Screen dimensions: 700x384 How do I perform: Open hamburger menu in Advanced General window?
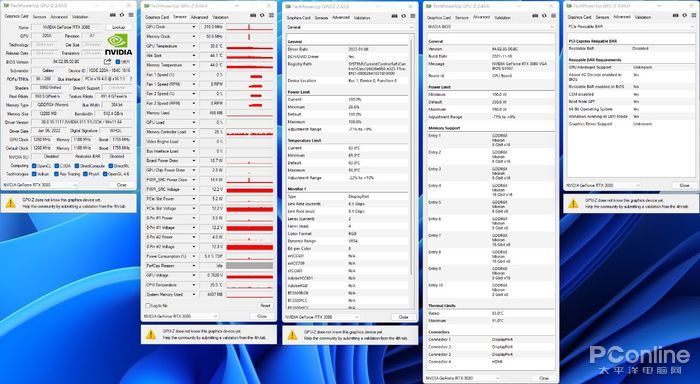[x=412, y=16]
